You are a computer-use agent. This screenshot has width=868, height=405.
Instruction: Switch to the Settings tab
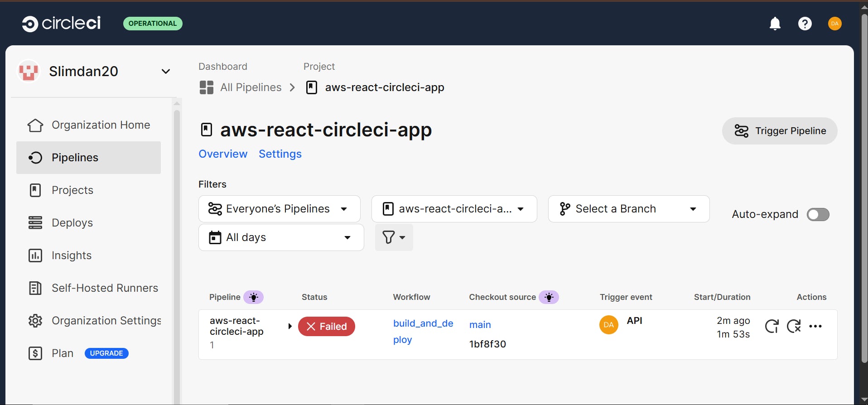tap(280, 154)
